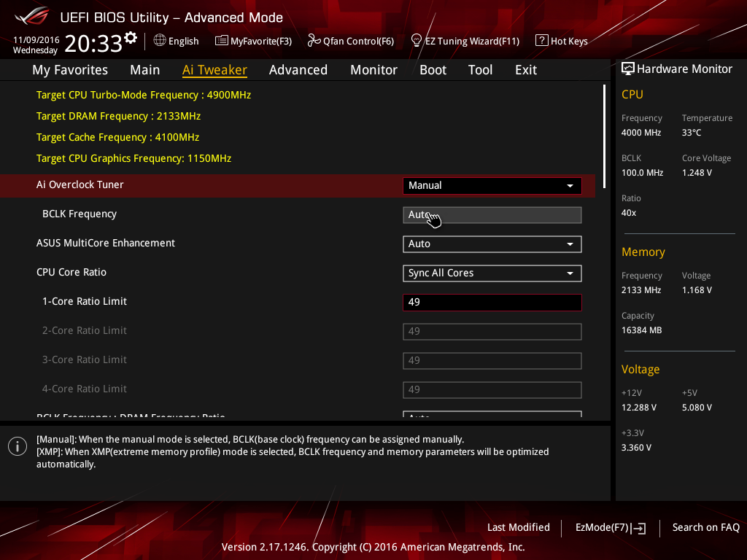Switch to EzMode(F7) label
The image size is (747, 560).
(602, 528)
